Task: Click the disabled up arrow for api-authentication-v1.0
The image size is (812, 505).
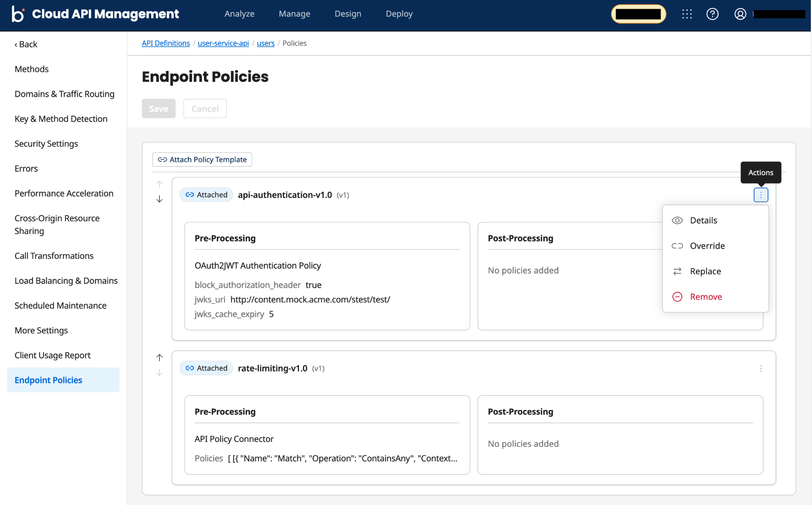Action: pyautogui.click(x=159, y=184)
